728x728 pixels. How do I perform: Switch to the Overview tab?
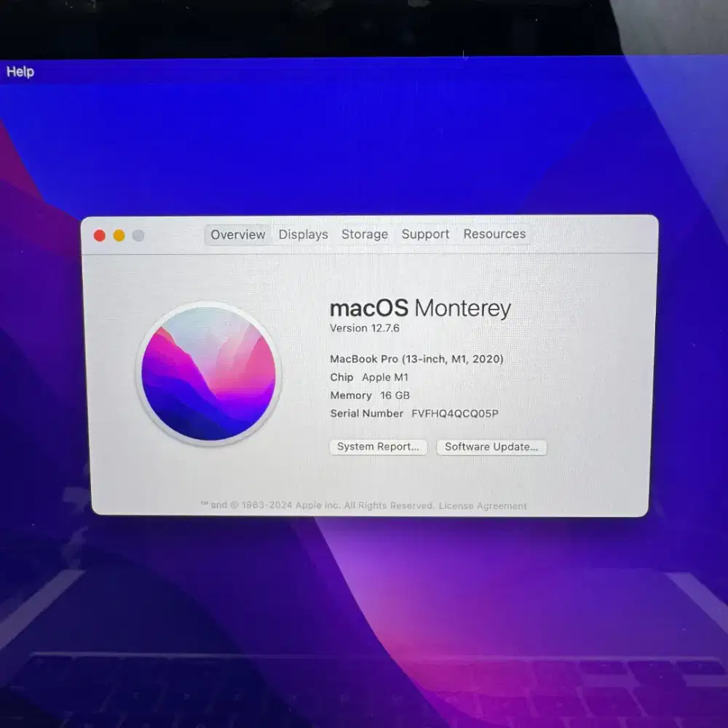coord(237,234)
